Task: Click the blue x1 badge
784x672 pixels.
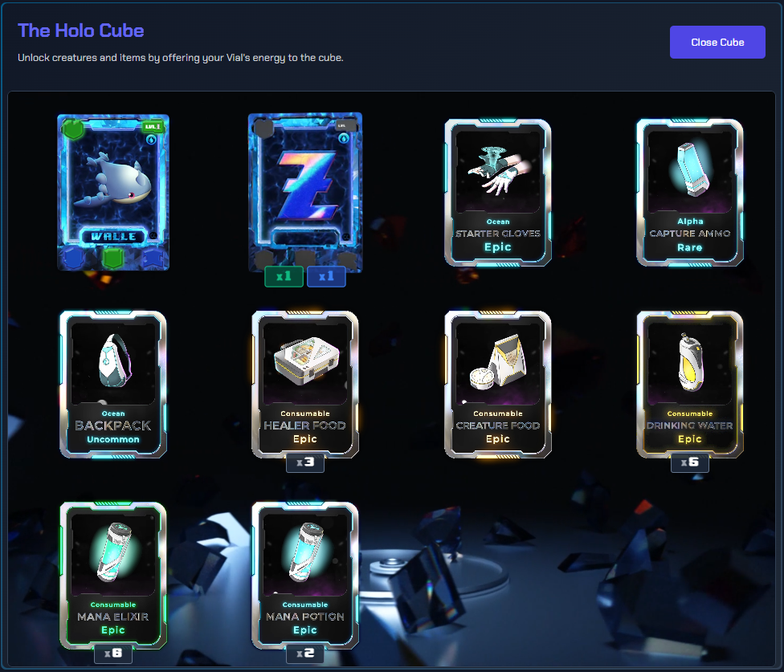Action: click(326, 276)
